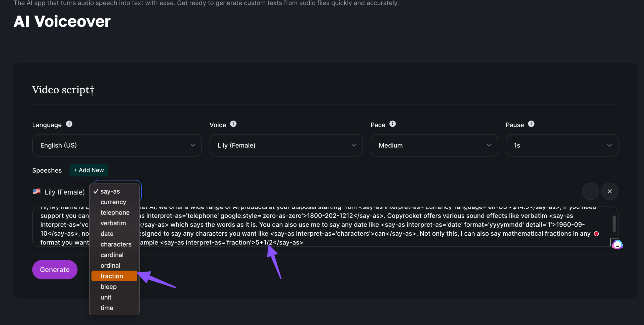The height and width of the screenshot is (325, 644).
Task: Click the Pace info icon
Action: (x=392, y=124)
